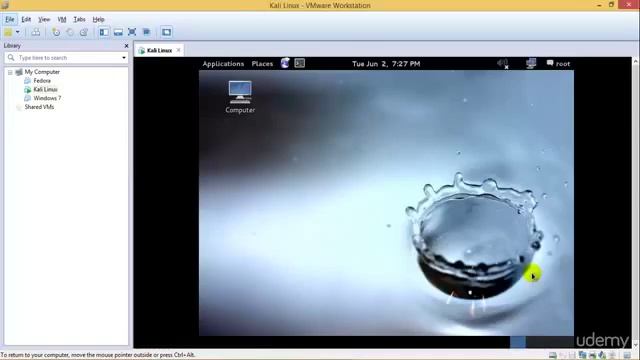
Task: Open the Kali Places menu
Action: [x=262, y=64]
